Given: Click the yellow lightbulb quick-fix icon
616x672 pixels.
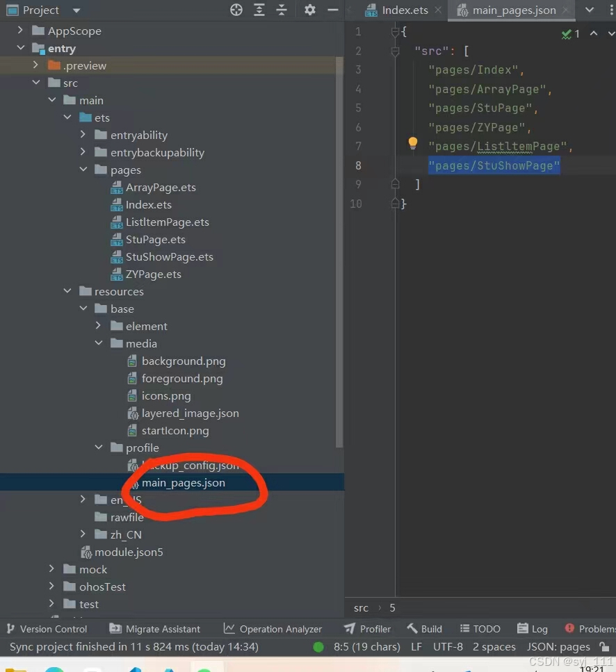Looking at the screenshot, I should (412, 143).
